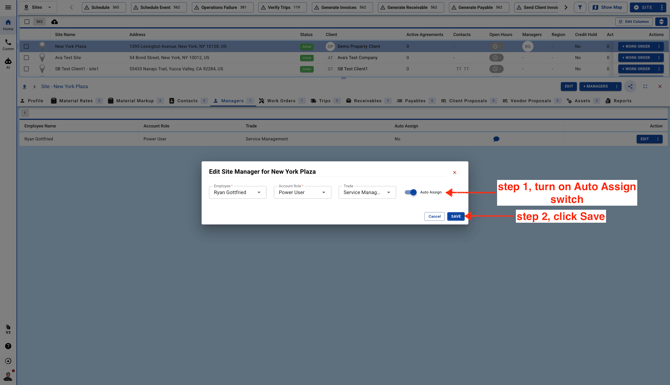This screenshot has width=670, height=385.
Task: Expand the site panel to fullscreen
Action: pos(645,86)
